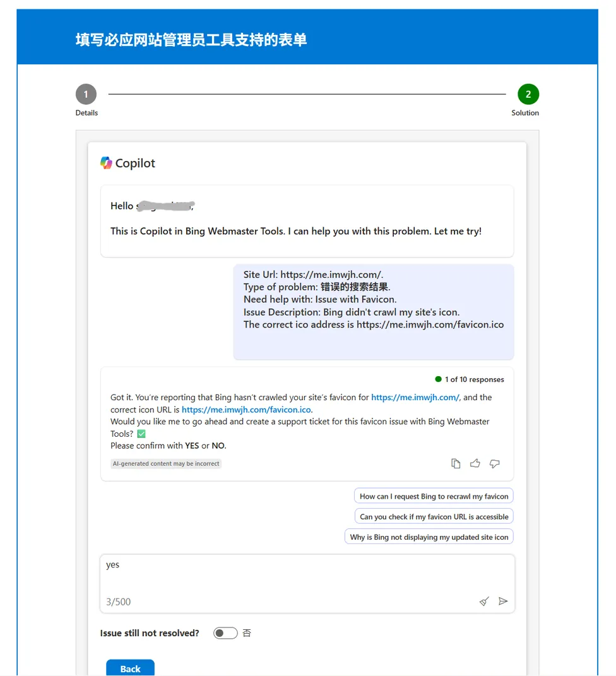
Task: Click the Need help with: Issue with Favicon line
Action: [x=320, y=299]
